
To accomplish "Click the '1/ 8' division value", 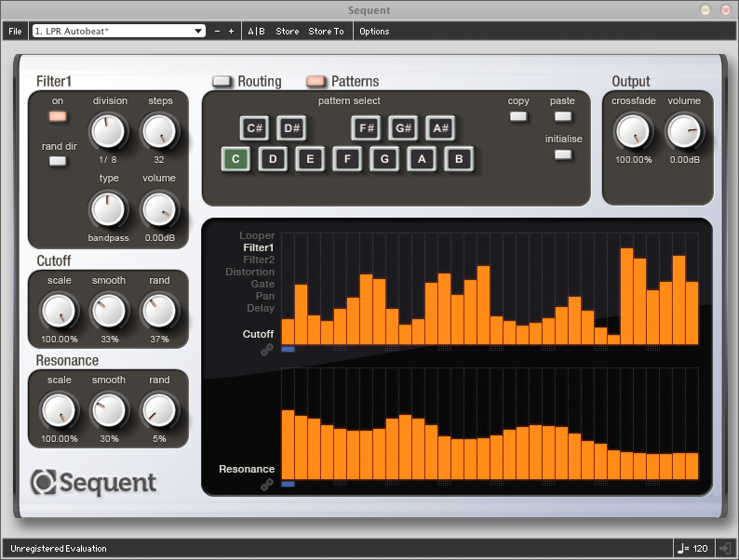I will (108, 160).
